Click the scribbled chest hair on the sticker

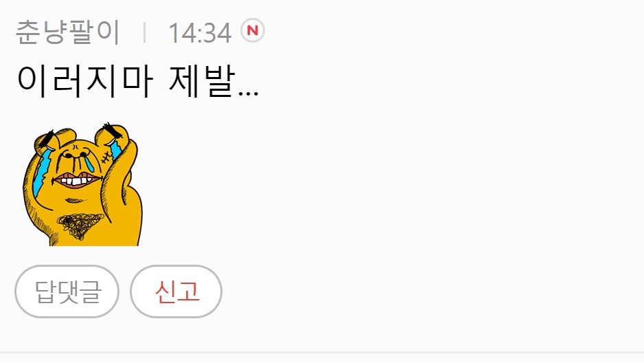click(80, 225)
